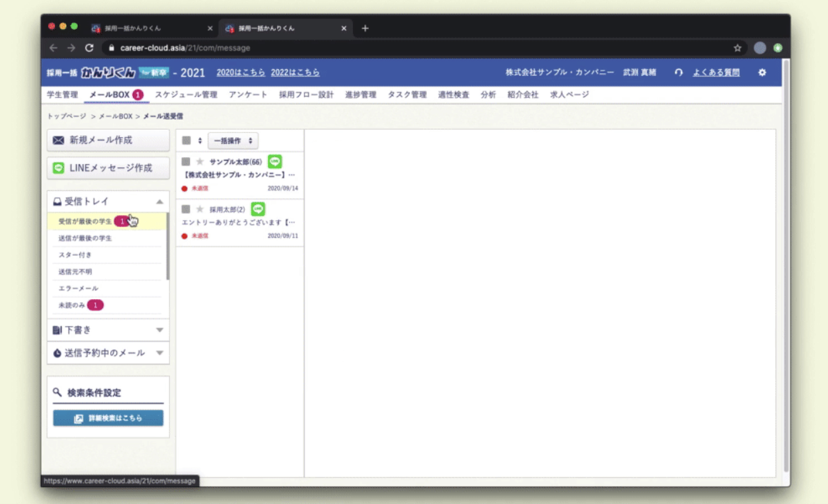Image resolution: width=828 pixels, height=504 pixels.
Task: Star the 採用太郎 message
Action: coord(200,210)
